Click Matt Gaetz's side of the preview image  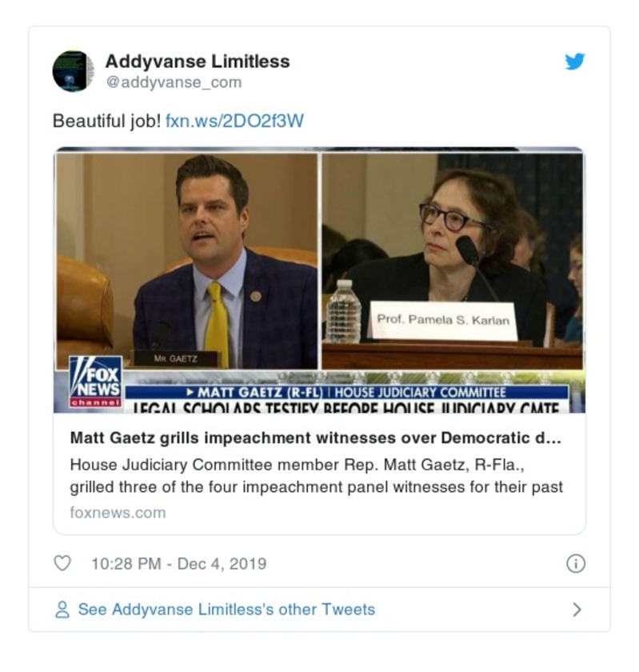pyautogui.click(x=187, y=261)
